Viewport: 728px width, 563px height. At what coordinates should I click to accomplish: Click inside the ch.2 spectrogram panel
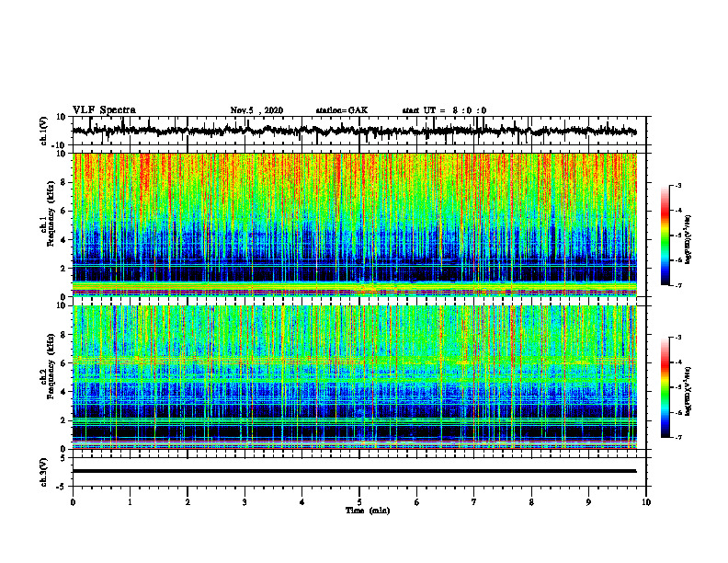(x=354, y=377)
